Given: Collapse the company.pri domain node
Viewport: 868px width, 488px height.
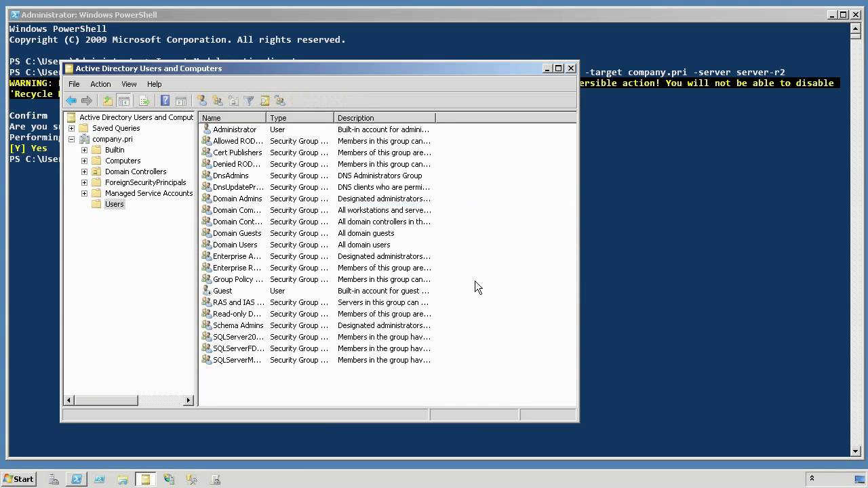Looking at the screenshot, I should (x=71, y=139).
